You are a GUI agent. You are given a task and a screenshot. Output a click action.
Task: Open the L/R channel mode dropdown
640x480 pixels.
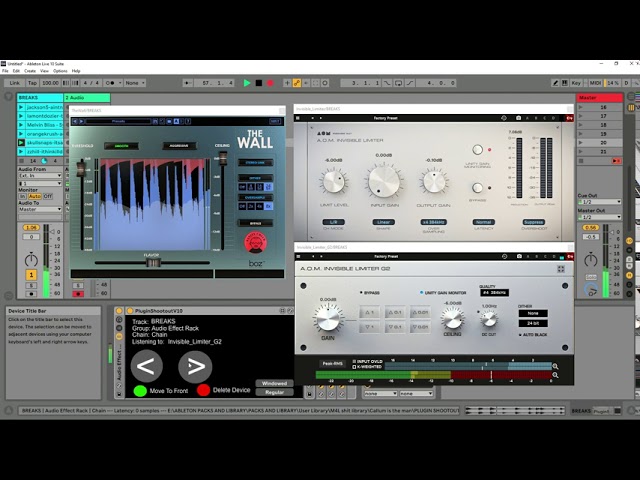click(x=333, y=222)
